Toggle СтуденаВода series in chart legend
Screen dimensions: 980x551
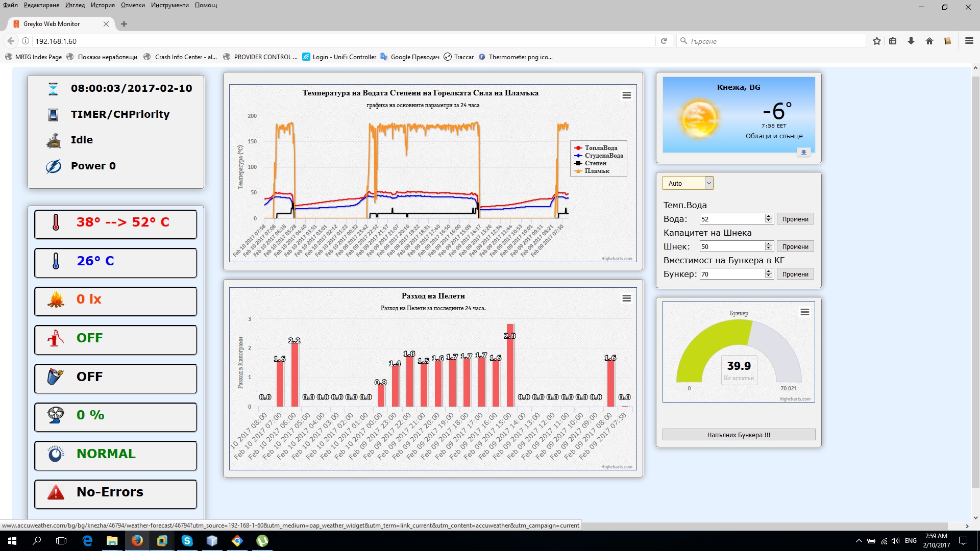(603, 156)
